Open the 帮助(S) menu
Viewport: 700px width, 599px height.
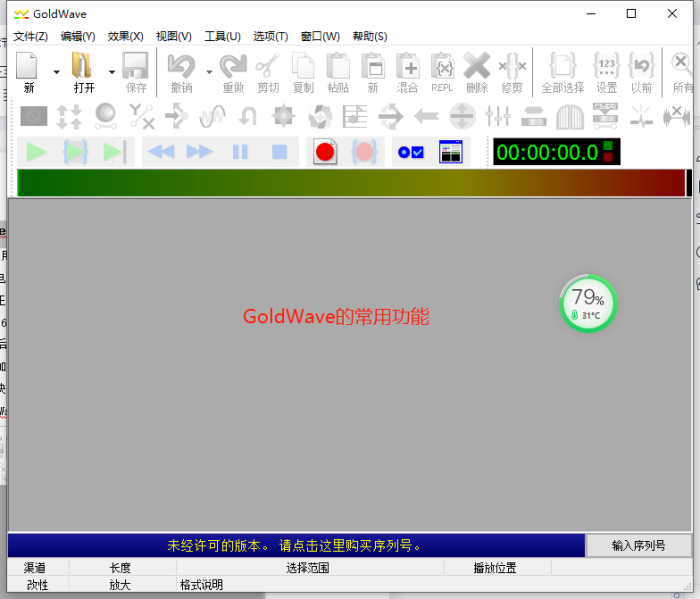pos(370,36)
